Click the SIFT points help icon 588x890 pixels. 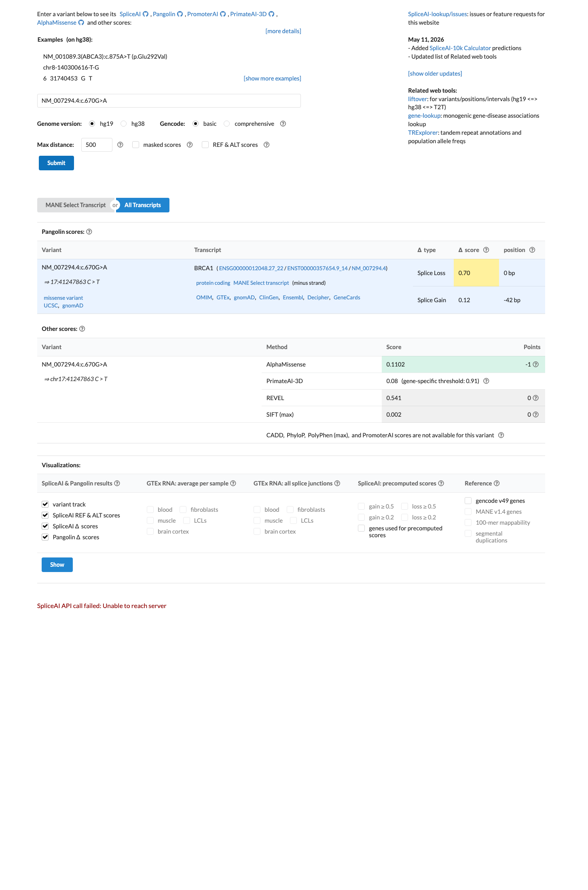point(536,415)
